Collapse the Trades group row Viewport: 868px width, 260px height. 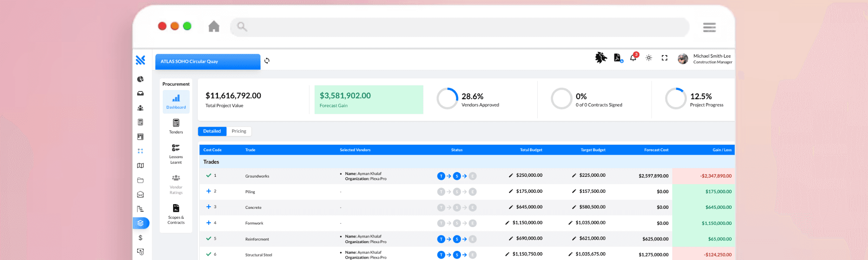coord(467,162)
